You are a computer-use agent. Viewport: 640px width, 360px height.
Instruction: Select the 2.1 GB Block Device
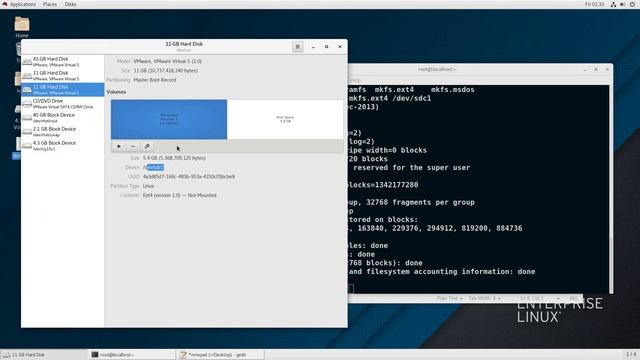(63, 131)
